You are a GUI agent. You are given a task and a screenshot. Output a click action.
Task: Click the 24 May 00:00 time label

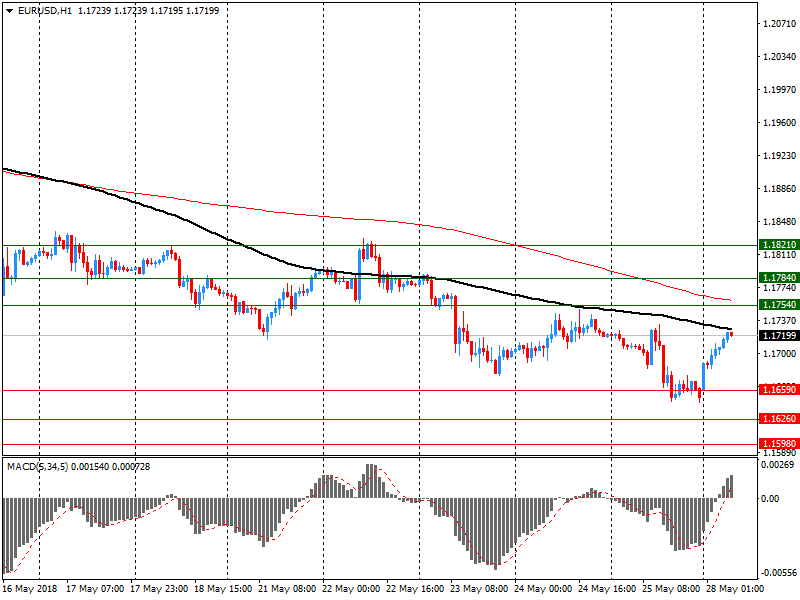pos(543,589)
